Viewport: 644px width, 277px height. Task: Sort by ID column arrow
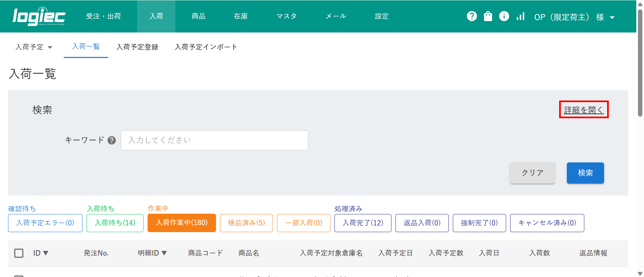point(46,253)
